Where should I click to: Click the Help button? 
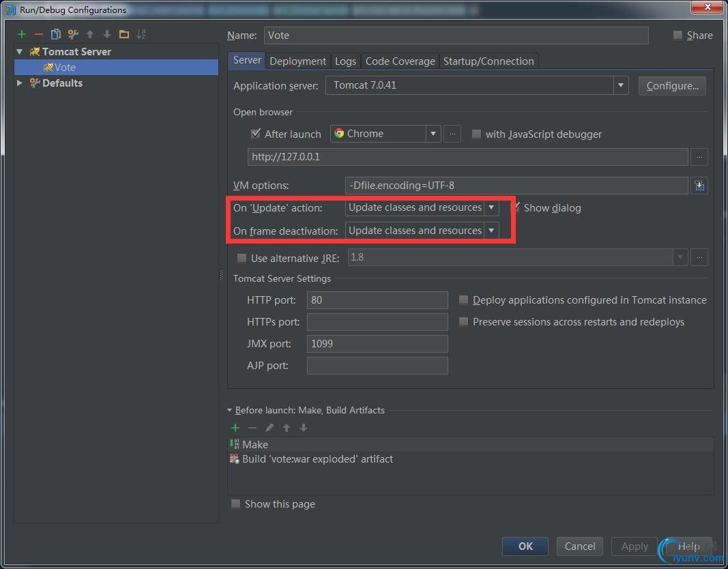(x=689, y=546)
